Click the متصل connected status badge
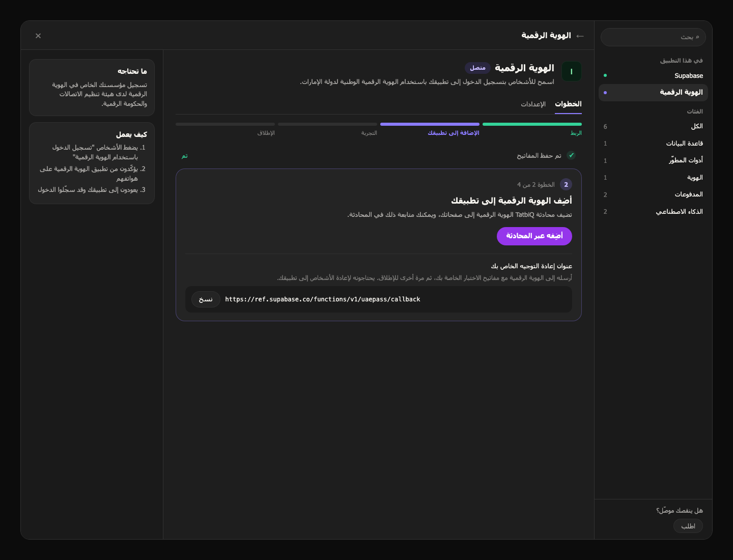 [477, 68]
